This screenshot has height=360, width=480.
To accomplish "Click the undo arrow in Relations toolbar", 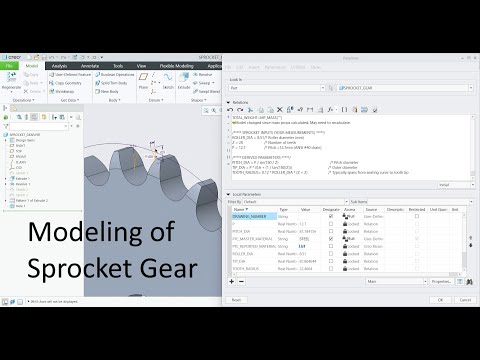I will 230,110.
